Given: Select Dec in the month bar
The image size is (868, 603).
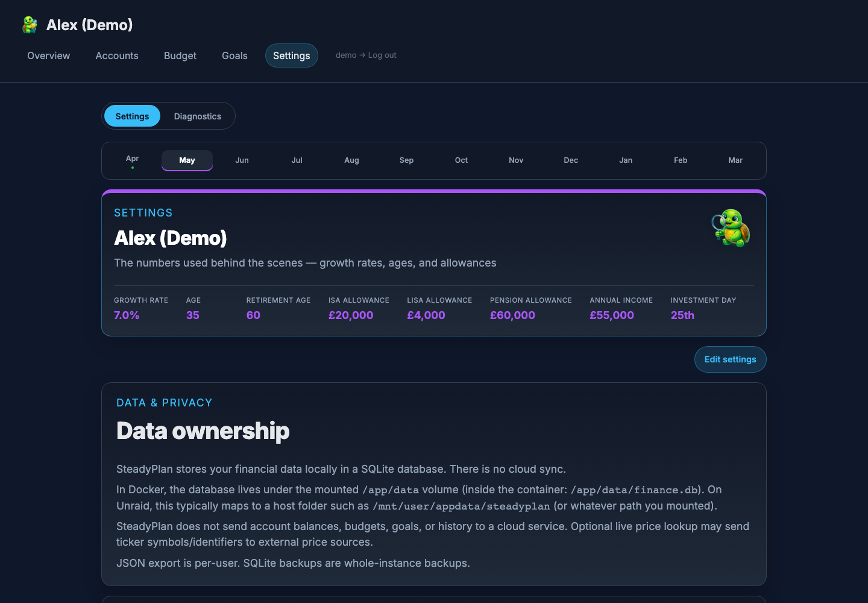Looking at the screenshot, I should point(571,160).
